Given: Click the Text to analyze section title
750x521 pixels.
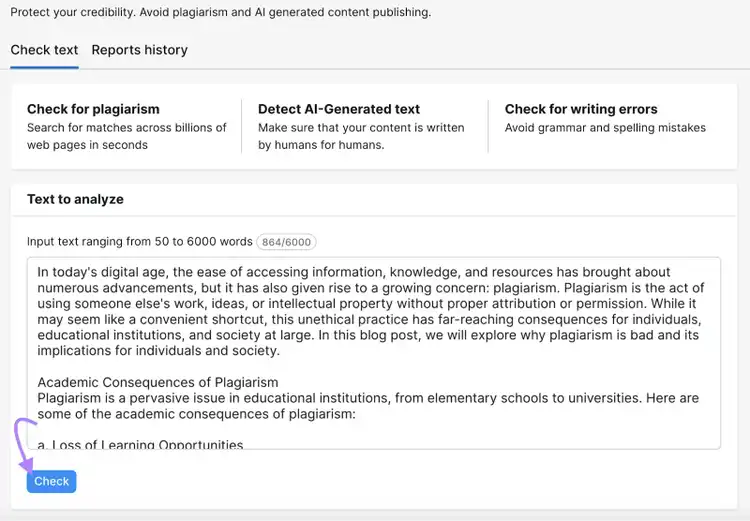Looking at the screenshot, I should click(75, 199).
